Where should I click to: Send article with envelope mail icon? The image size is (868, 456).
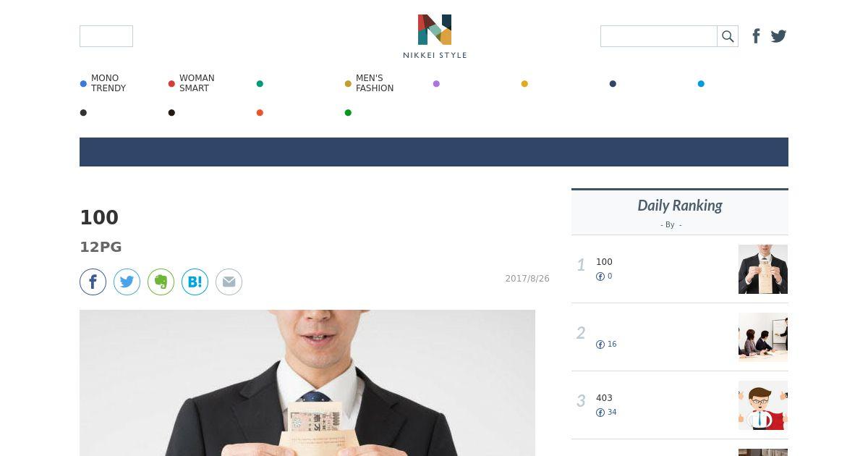pyautogui.click(x=229, y=282)
